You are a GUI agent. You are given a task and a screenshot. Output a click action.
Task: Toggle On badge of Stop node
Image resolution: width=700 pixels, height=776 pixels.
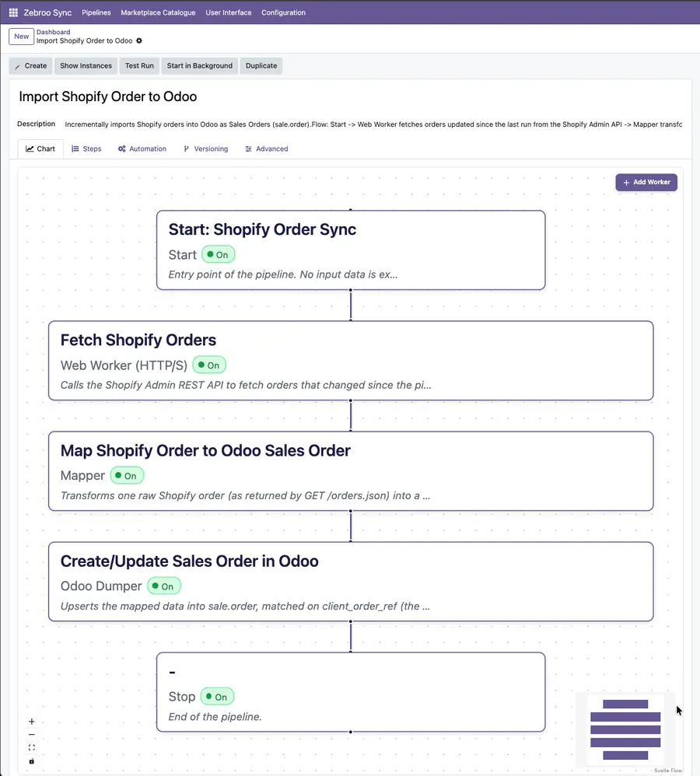coord(217,697)
